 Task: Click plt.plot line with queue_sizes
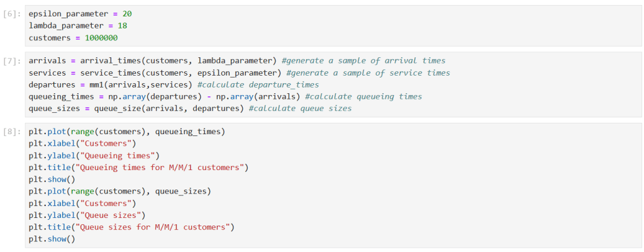point(119,192)
